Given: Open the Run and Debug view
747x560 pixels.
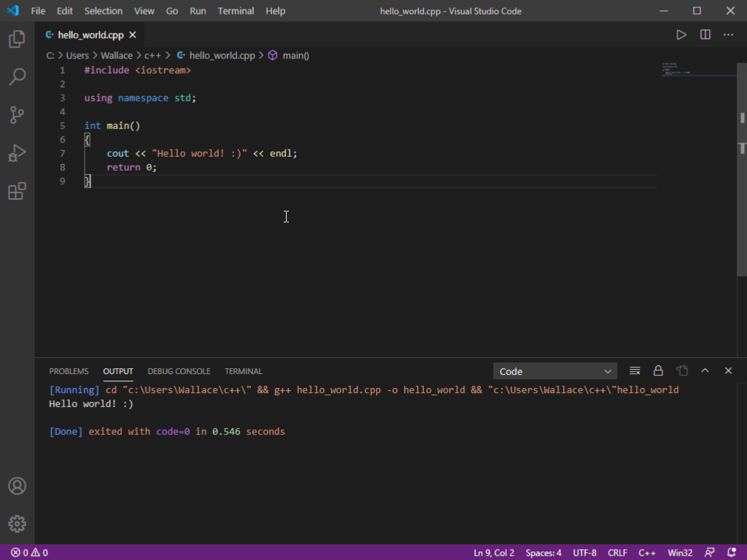Looking at the screenshot, I should [17, 153].
